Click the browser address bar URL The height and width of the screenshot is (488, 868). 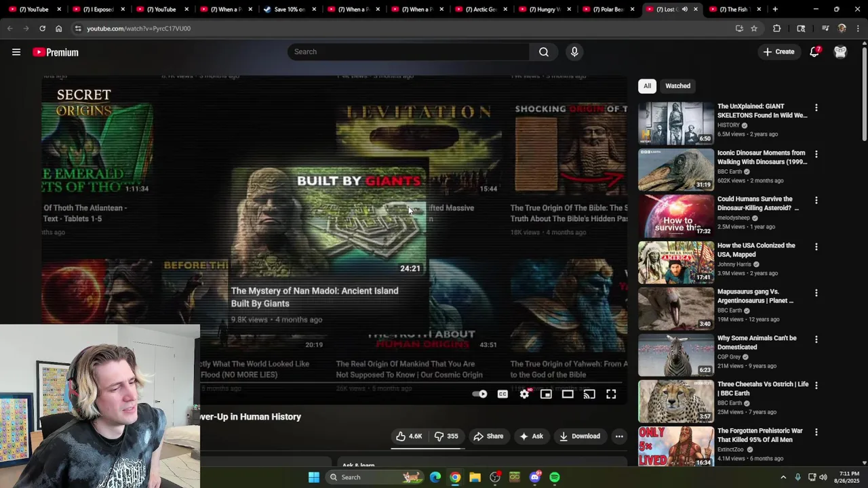[138, 28]
